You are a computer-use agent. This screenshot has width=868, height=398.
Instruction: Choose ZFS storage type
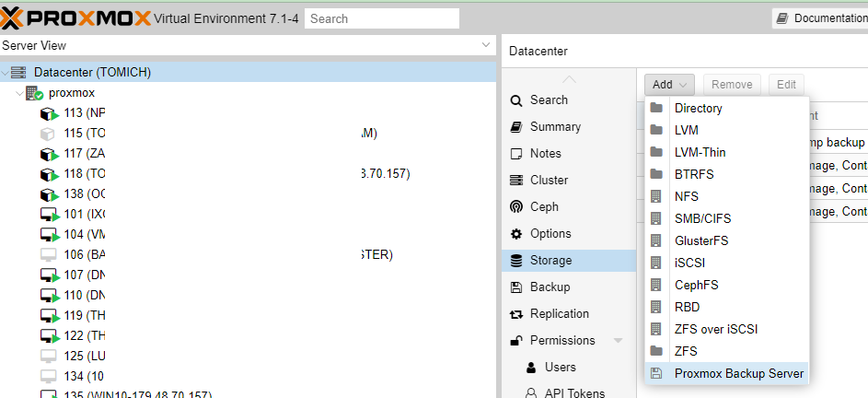click(726, 351)
